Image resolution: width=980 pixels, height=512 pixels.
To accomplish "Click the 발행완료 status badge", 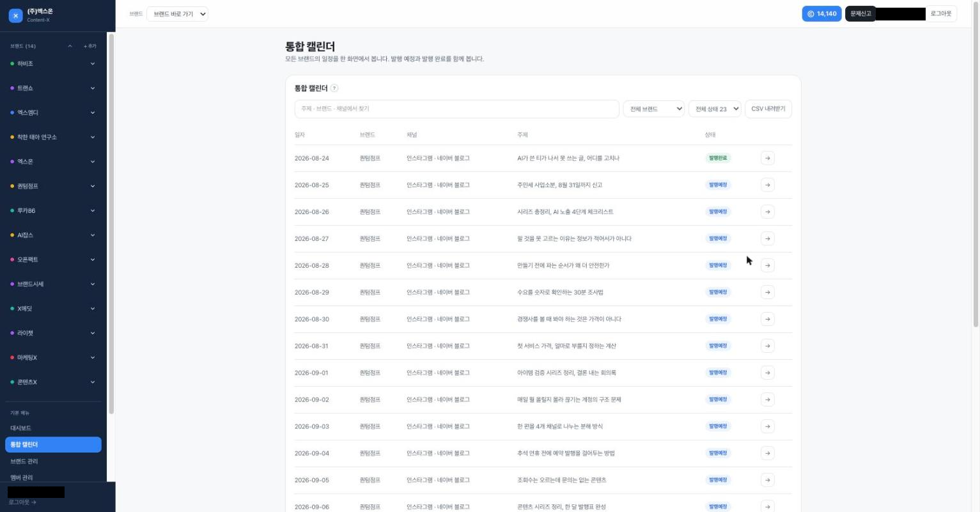I will (x=718, y=158).
